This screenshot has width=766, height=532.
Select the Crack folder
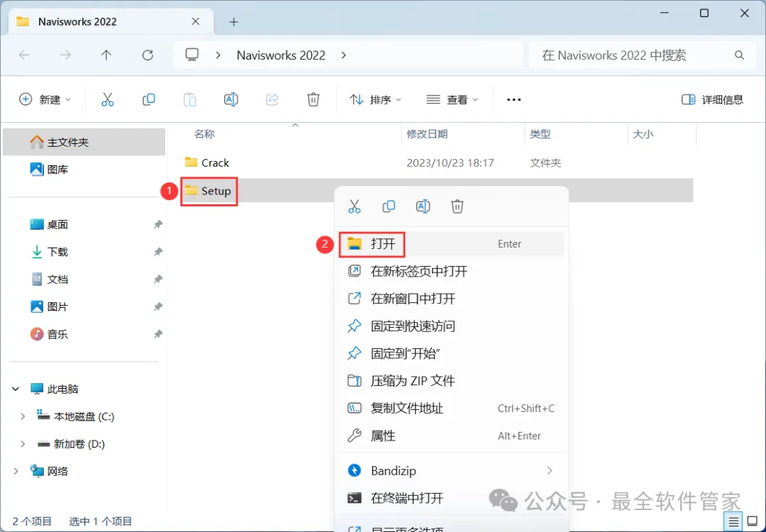coord(207,162)
